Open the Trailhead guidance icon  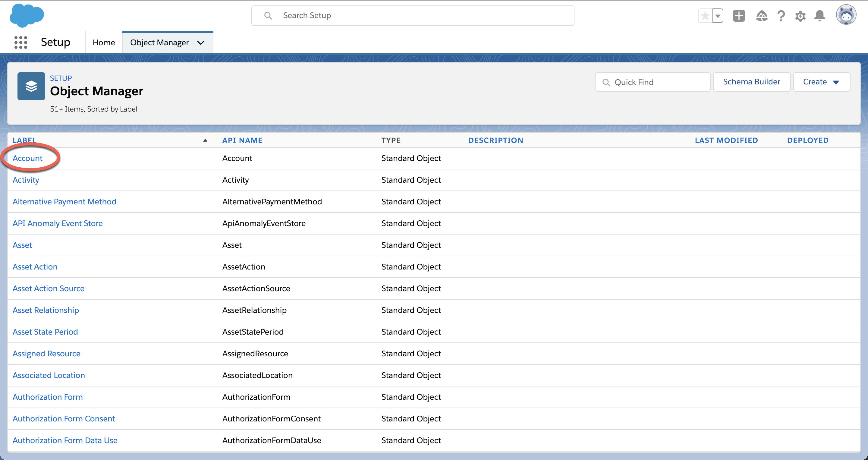pos(762,15)
